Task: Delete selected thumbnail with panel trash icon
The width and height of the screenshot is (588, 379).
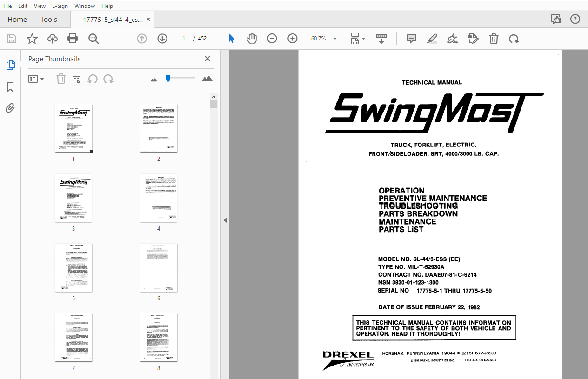Action: (x=61, y=79)
